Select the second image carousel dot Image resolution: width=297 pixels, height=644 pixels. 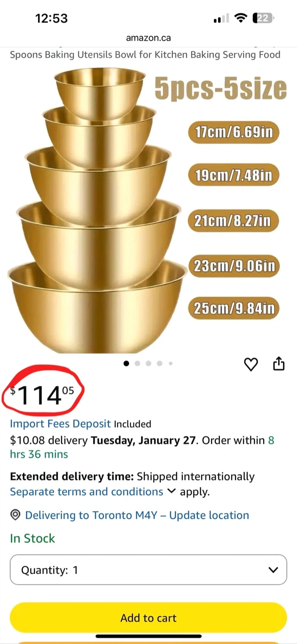(137, 364)
